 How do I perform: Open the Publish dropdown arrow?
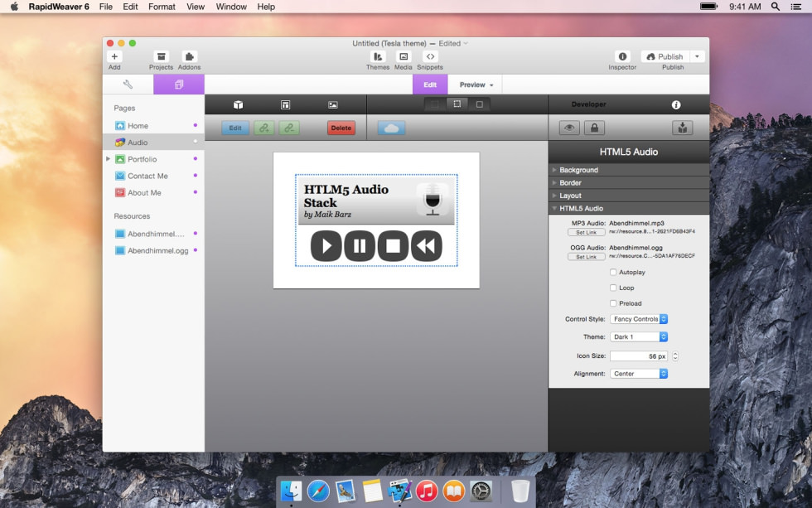coord(698,56)
